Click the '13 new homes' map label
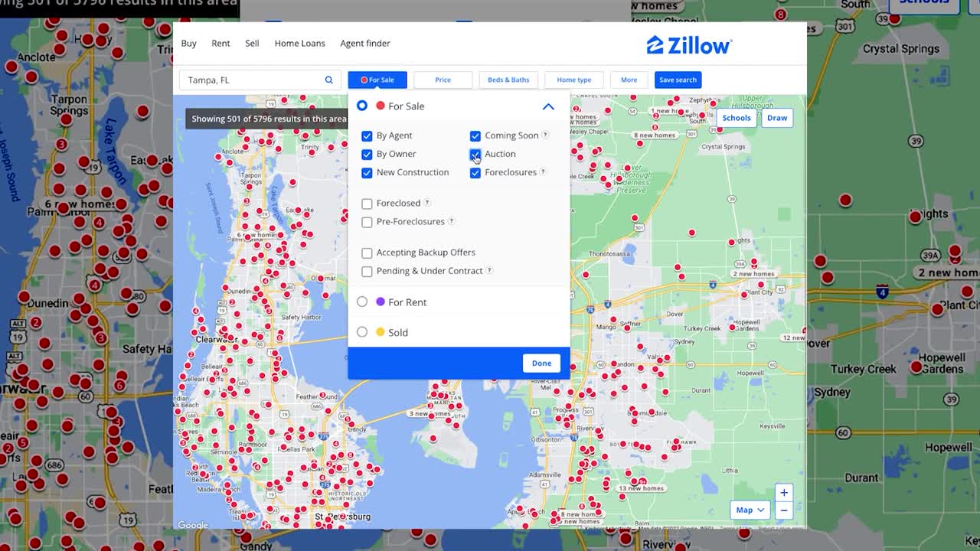This screenshot has width=980, height=551. 641,488
